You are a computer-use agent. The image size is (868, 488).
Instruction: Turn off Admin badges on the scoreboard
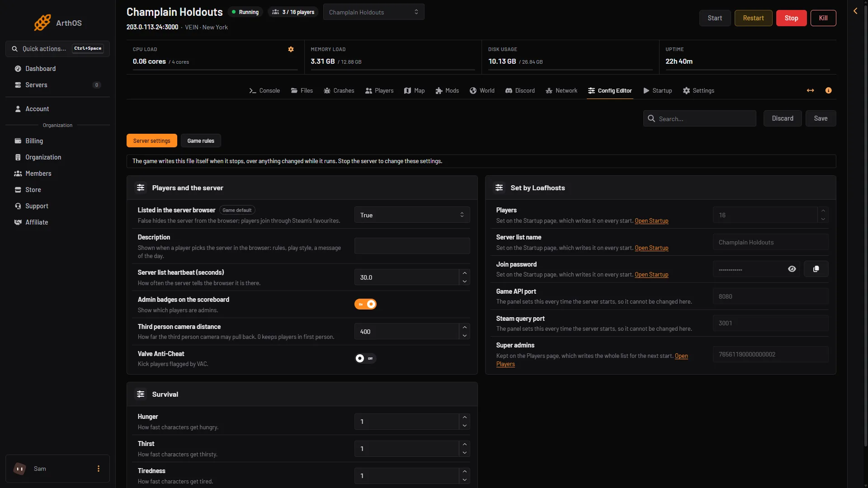(365, 304)
